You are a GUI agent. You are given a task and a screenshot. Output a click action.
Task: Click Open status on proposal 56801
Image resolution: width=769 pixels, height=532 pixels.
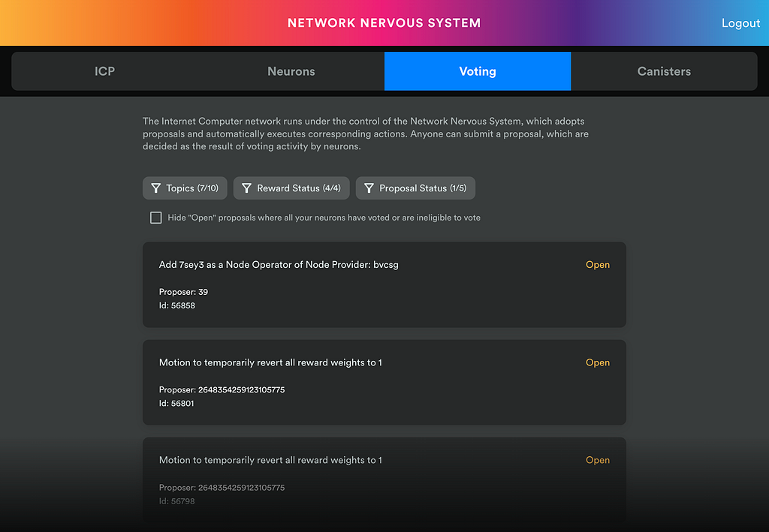coord(597,362)
